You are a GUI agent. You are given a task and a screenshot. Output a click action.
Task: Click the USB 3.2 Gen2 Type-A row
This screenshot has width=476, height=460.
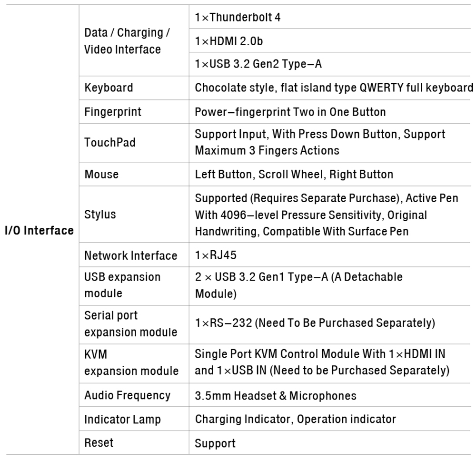tap(258, 64)
